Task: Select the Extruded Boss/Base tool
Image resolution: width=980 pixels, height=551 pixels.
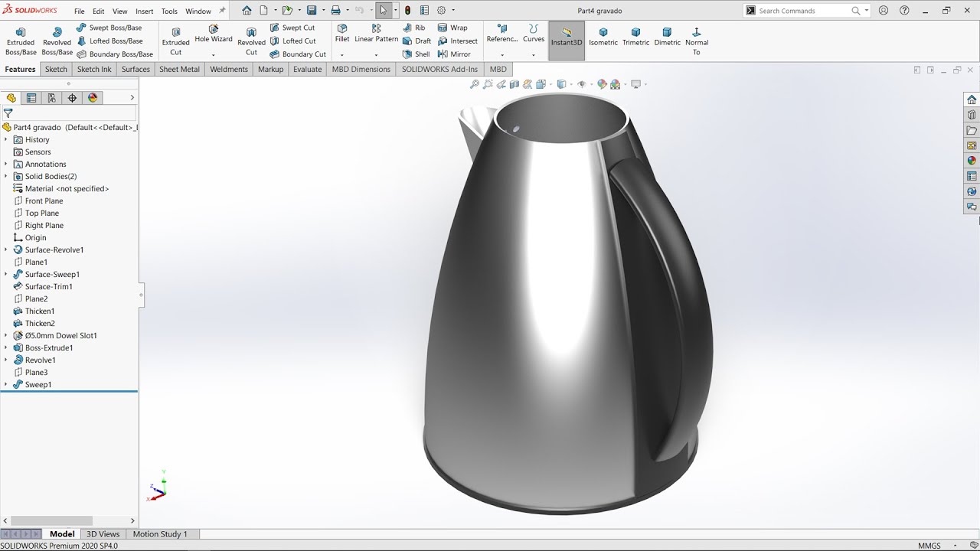Action: pyautogui.click(x=21, y=41)
